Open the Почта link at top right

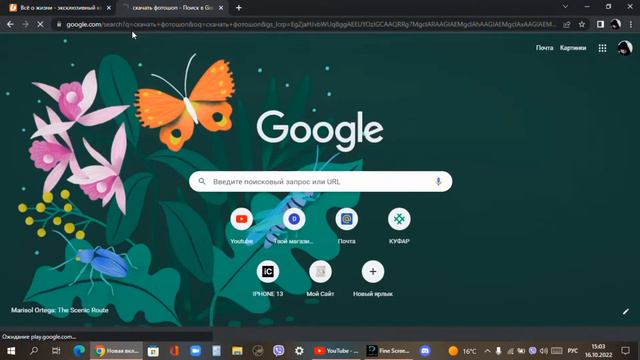(x=544, y=48)
